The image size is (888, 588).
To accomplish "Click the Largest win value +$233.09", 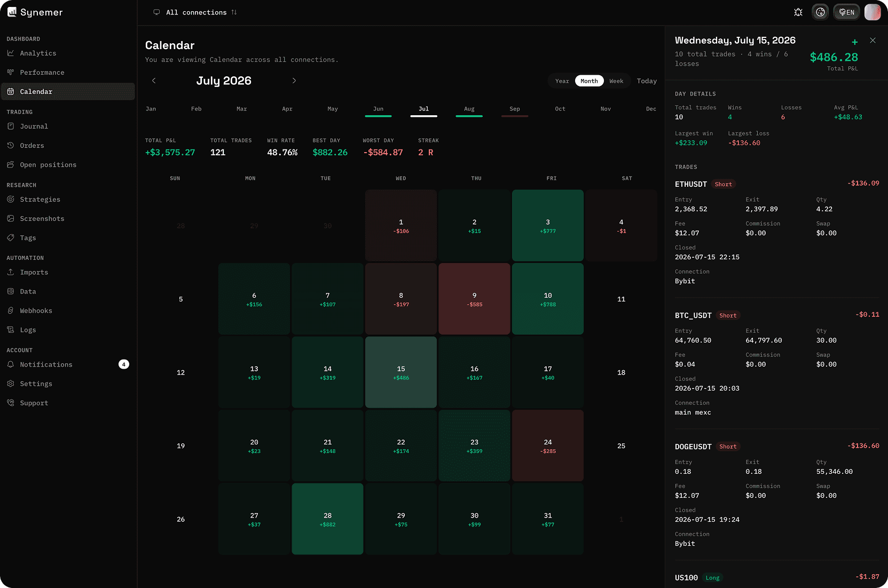I will tap(691, 143).
